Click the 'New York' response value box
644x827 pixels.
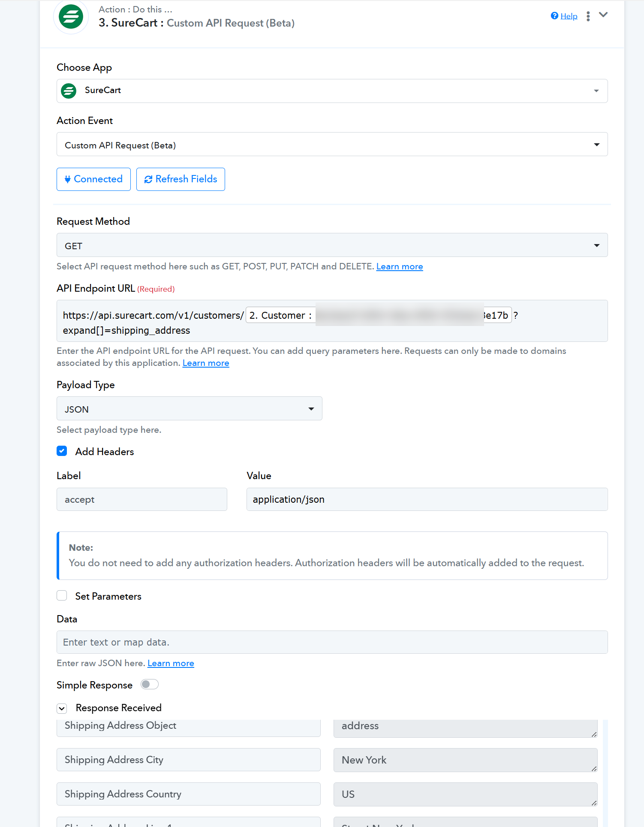pyautogui.click(x=465, y=760)
